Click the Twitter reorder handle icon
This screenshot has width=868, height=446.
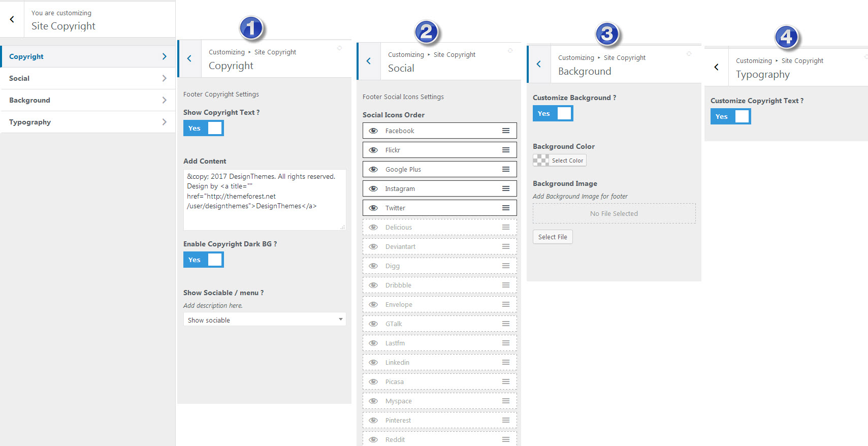click(x=506, y=208)
